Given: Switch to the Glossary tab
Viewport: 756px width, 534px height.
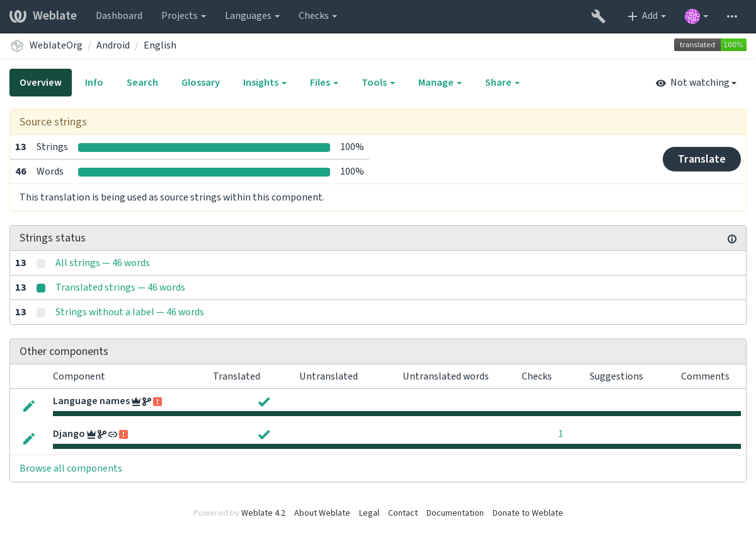Looking at the screenshot, I should (200, 83).
